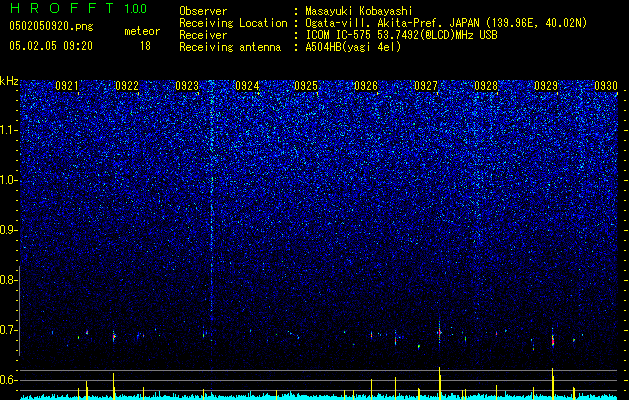
Task: Click the 0.7 frequency axis label
Action: 7,330
